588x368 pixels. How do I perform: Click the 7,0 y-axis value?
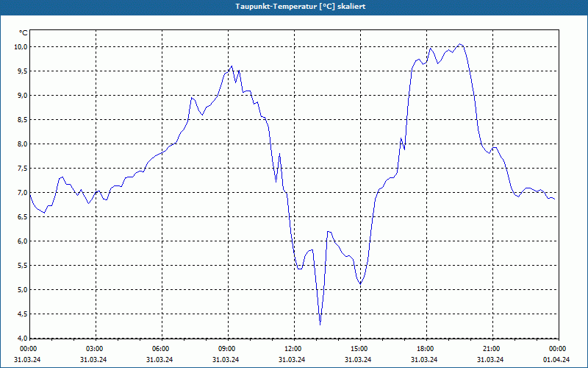tap(22, 193)
